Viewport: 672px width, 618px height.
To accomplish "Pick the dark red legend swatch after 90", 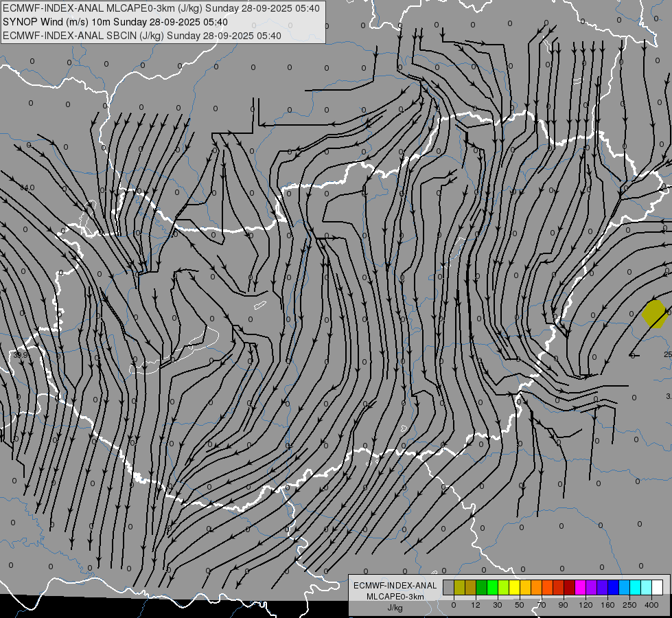I will click(570, 587).
